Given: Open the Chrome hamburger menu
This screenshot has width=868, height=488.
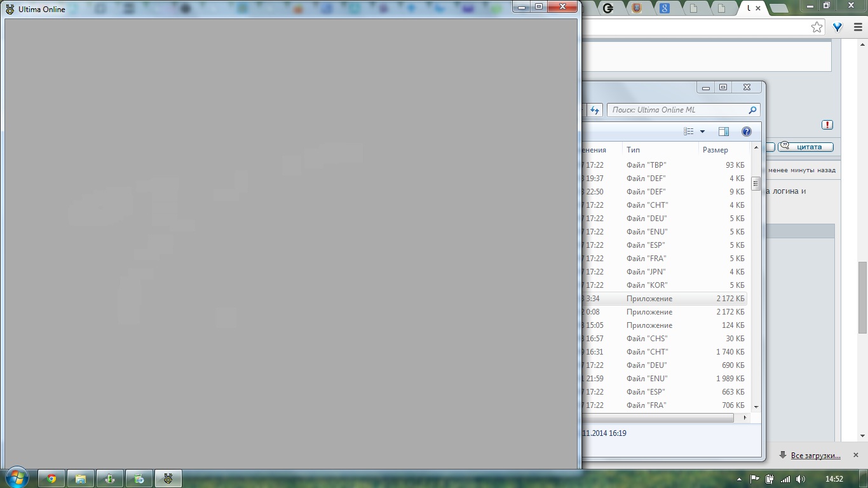Looking at the screenshot, I should [x=858, y=27].
